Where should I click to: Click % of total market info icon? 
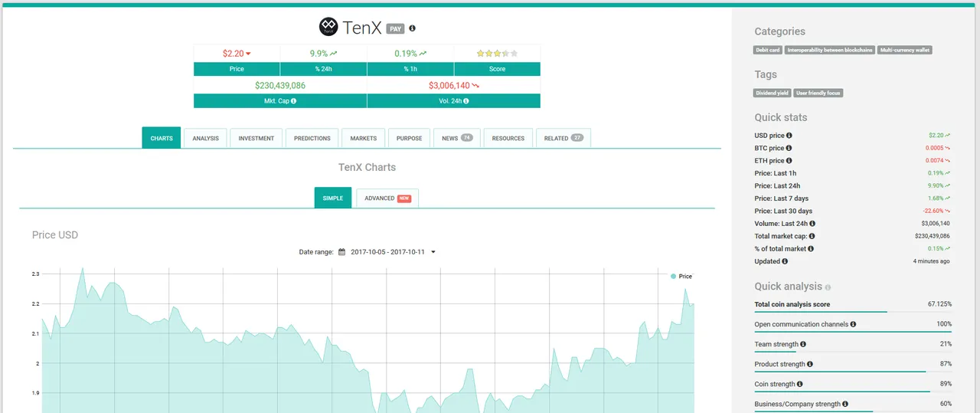click(x=811, y=248)
